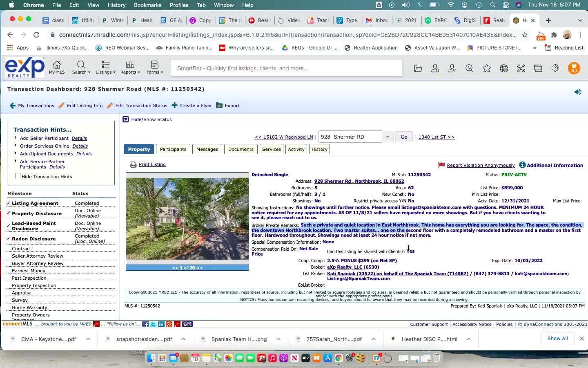This screenshot has height=368, width=588.
Task: Open eXp Realty, LLC broker link
Action: click(x=345, y=267)
